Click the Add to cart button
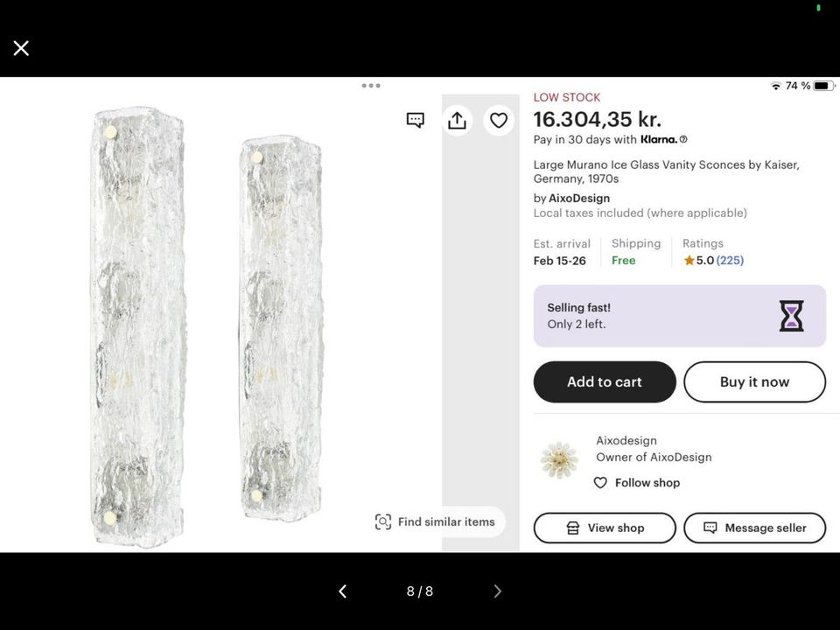840x630 pixels. coord(605,382)
